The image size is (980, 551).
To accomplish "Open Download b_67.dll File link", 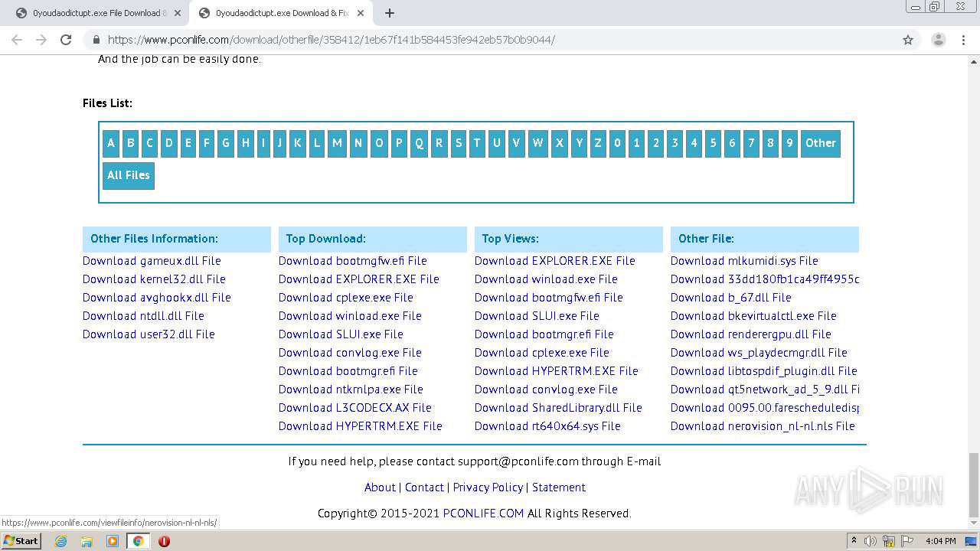I will (x=731, y=298).
